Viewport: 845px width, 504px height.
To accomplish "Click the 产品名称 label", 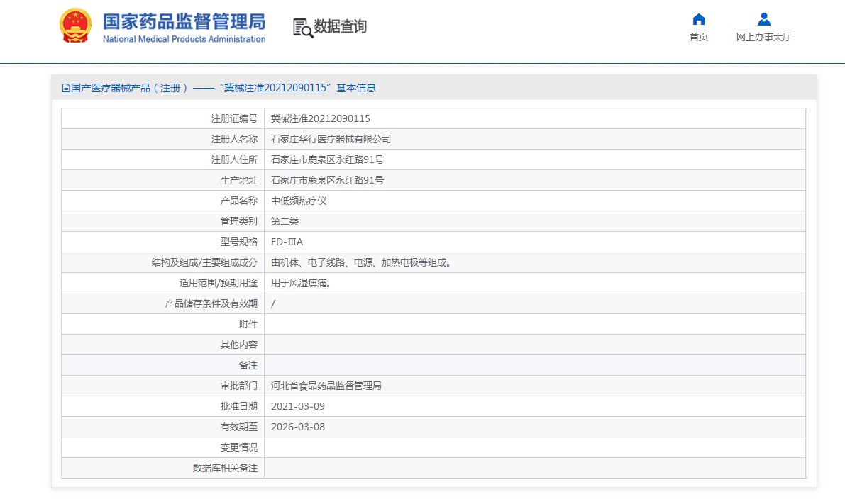I will [x=238, y=201].
